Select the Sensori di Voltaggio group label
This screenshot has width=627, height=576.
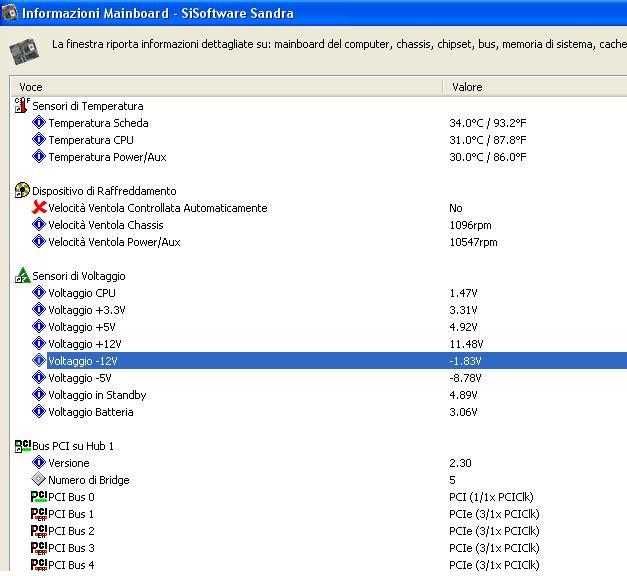(79, 276)
